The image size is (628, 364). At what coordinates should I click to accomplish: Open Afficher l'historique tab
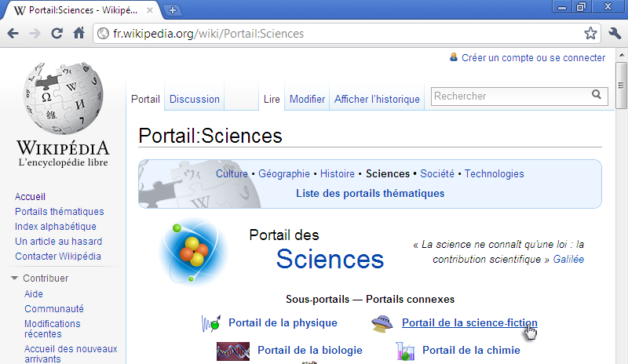click(x=377, y=99)
